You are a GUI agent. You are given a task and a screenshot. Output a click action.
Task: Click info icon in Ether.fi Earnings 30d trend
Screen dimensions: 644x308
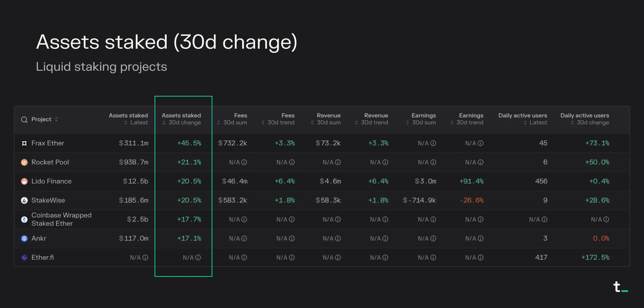click(x=481, y=257)
